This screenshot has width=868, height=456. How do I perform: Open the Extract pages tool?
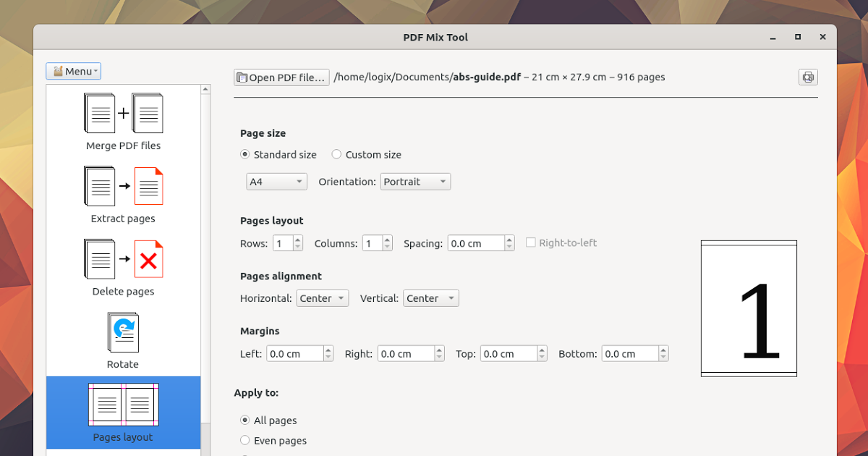tap(123, 194)
